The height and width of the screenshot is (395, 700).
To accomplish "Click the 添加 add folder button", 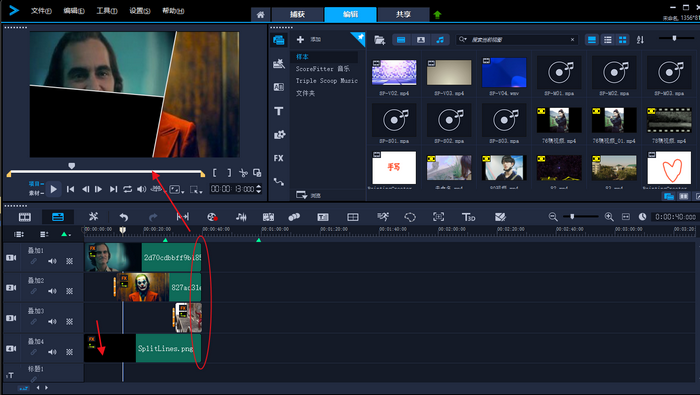I will pos(308,39).
